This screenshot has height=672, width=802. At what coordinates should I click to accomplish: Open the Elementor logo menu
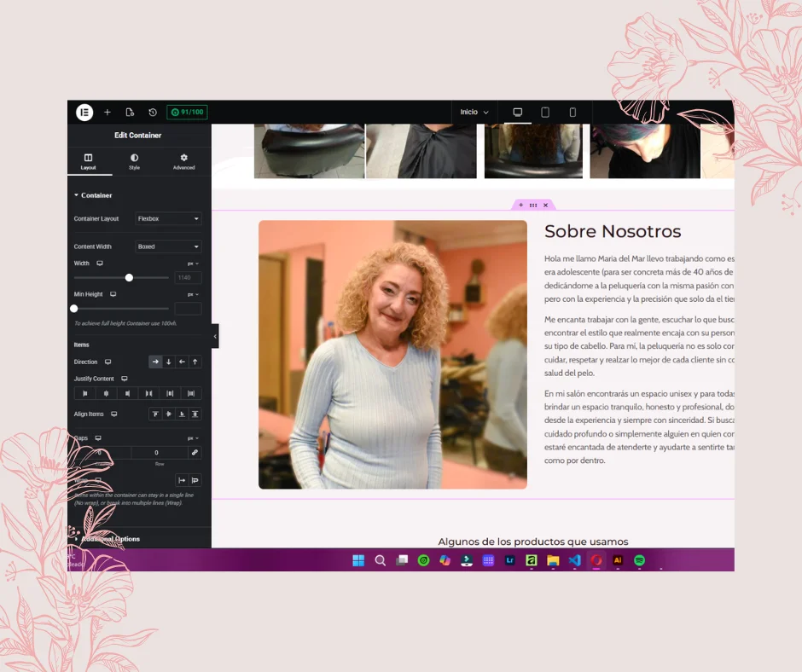[x=84, y=112]
